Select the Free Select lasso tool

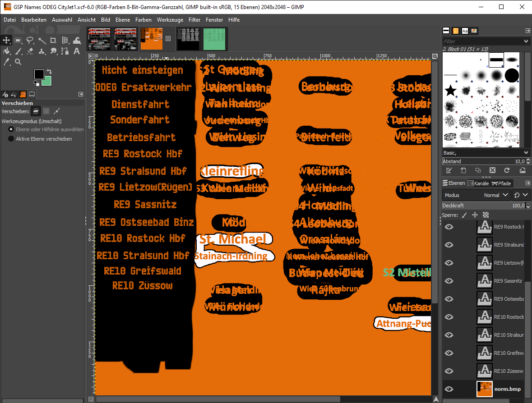point(30,40)
